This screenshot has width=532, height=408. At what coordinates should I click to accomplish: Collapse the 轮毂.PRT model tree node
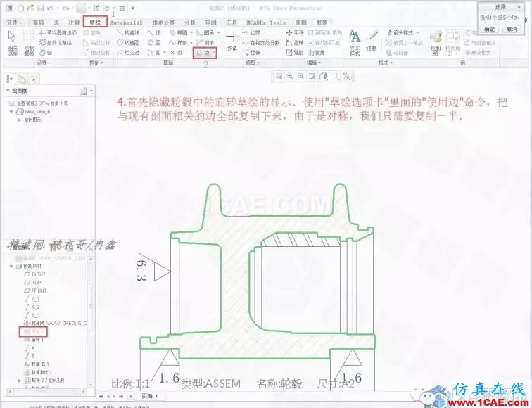(11, 266)
